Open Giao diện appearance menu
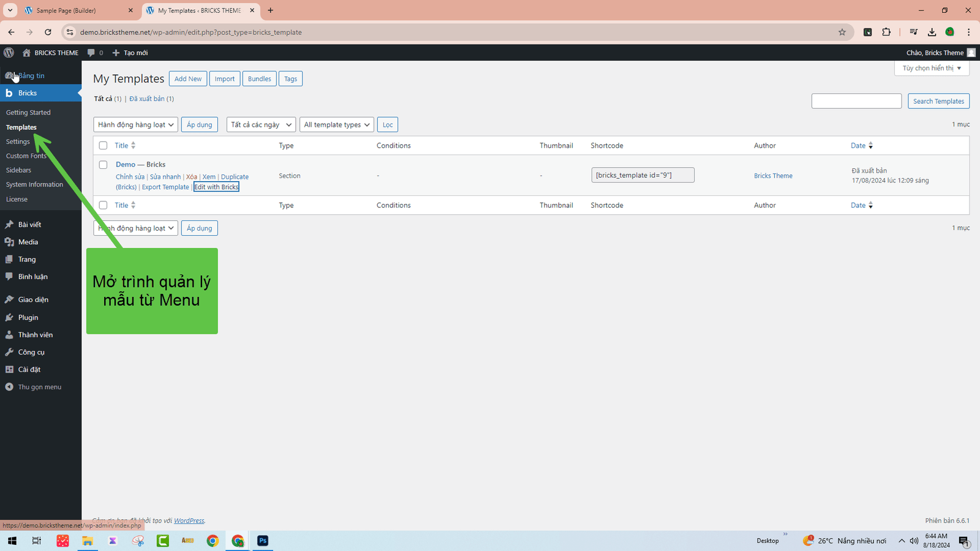Viewport: 980px width, 551px height. pos(40,300)
